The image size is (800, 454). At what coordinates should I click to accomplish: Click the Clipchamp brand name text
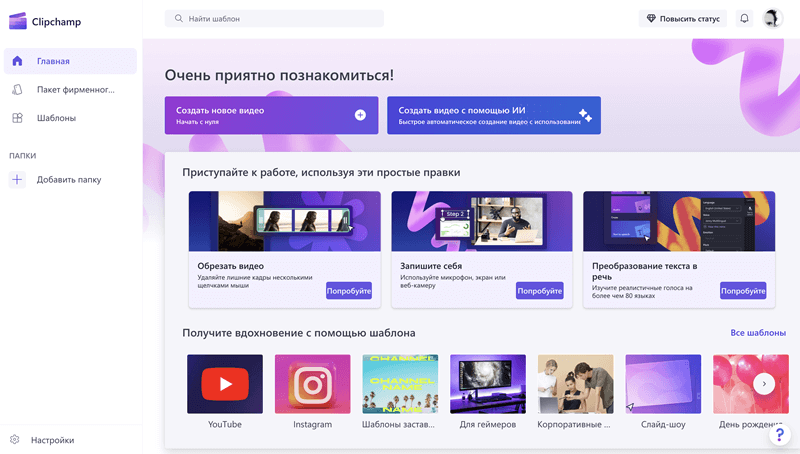(x=56, y=22)
